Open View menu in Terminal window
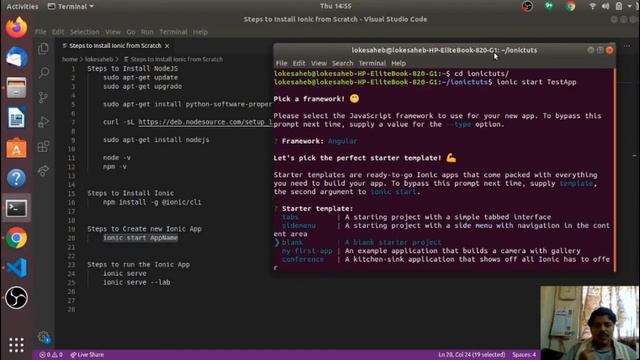The width and height of the screenshot is (640, 360). click(318, 63)
